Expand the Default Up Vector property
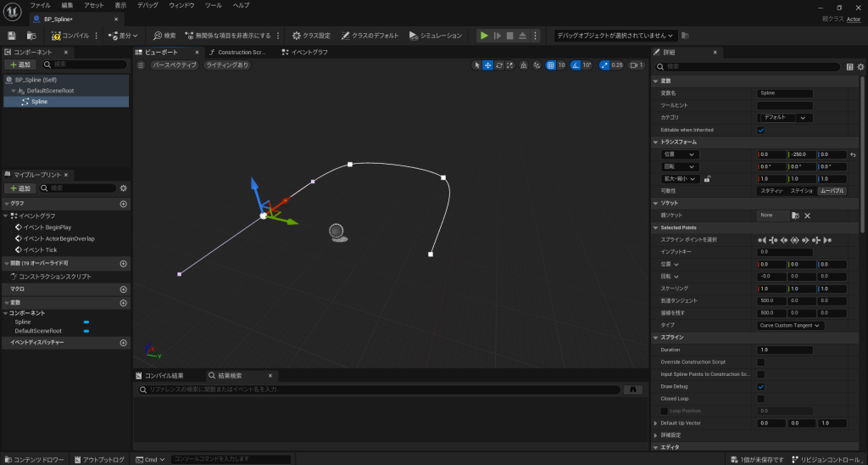This screenshot has height=465, width=868. pyautogui.click(x=655, y=423)
